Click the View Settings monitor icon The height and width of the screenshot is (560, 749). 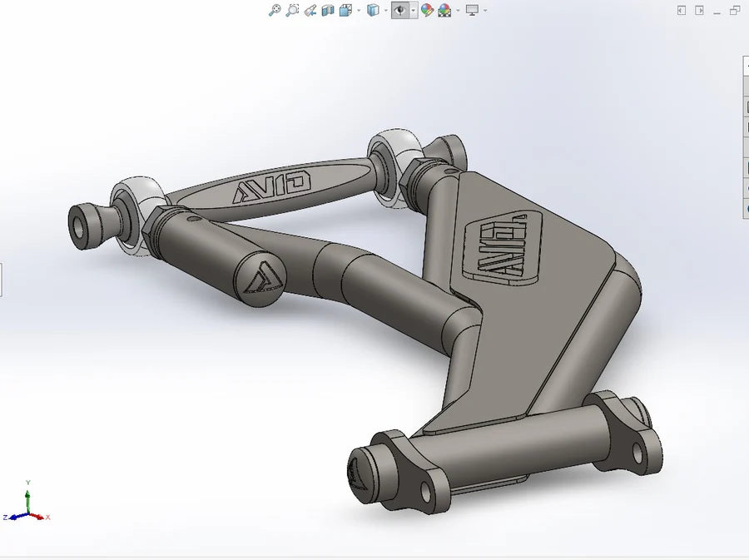click(472, 10)
